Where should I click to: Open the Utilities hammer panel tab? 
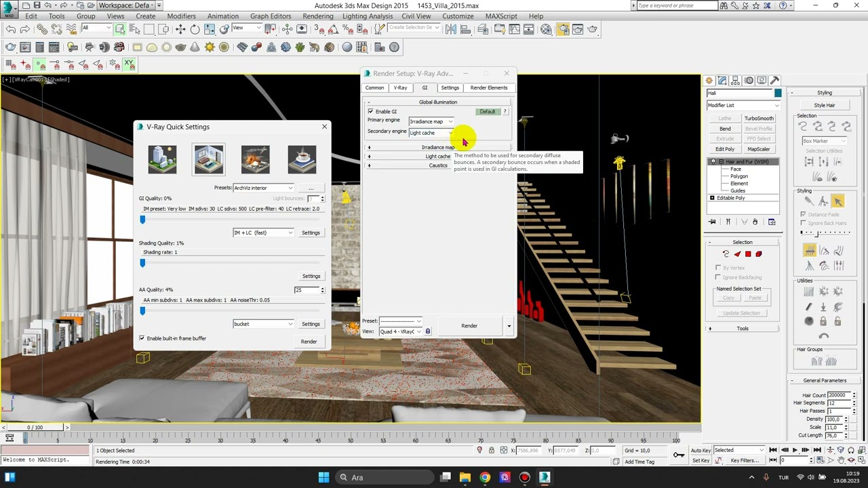[775, 80]
